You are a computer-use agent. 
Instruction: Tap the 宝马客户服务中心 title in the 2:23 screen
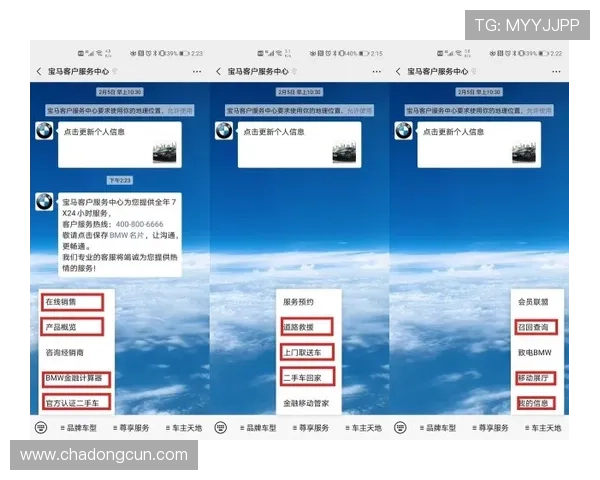(x=78, y=72)
